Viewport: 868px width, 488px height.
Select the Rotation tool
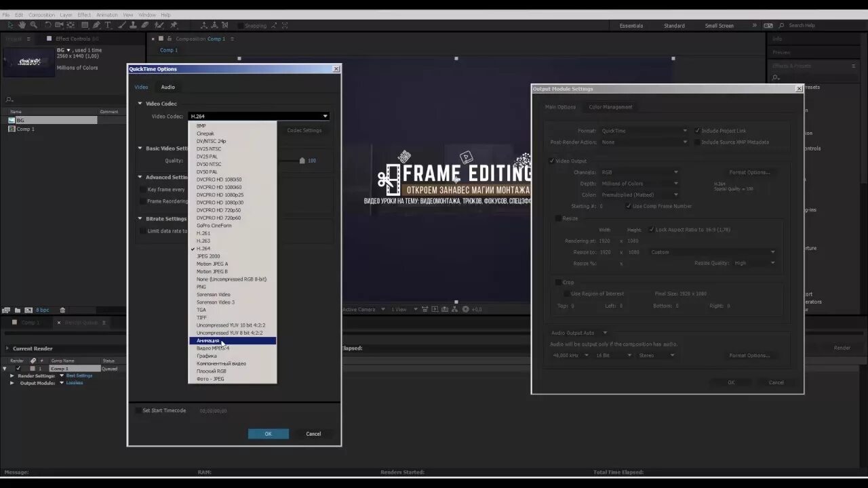(47, 25)
